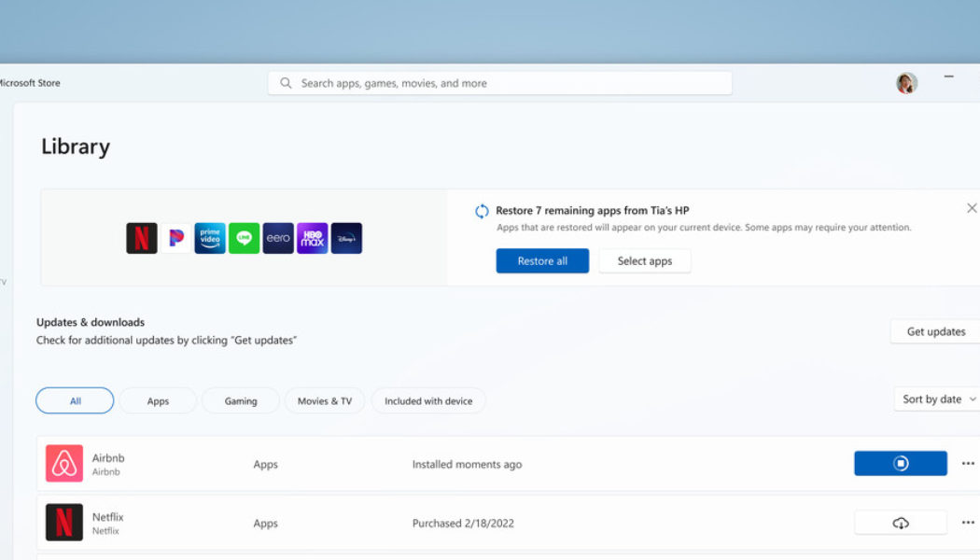Click the search apps input field
Image resolution: width=980 pixels, height=560 pixels.
[499, 82]
